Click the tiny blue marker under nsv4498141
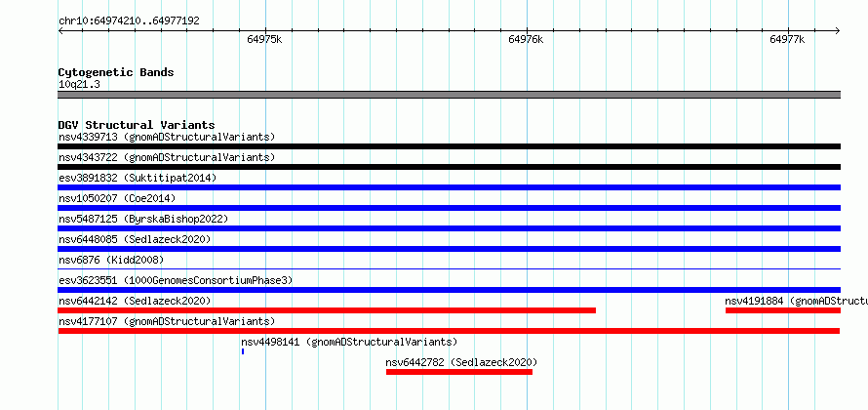This screenshot has height=410, width=868. coord(243,351)
